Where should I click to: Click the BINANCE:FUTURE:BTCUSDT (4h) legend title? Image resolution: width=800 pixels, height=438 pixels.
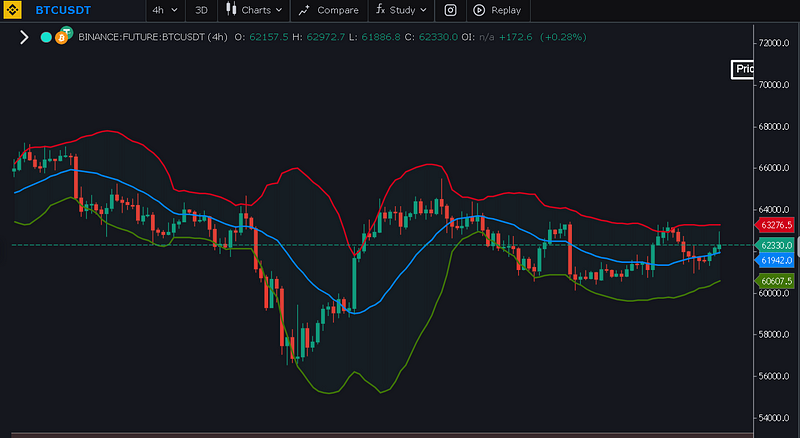153,37
